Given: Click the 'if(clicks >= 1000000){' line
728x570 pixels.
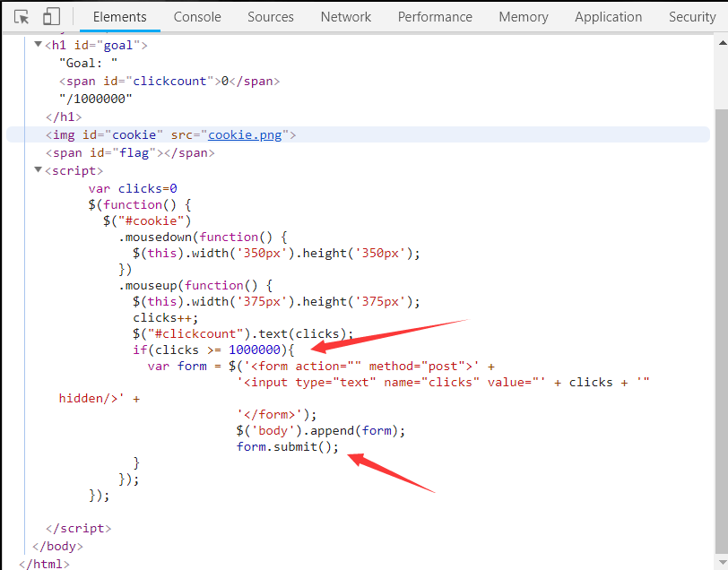Looking at the screenshot, I should tap(213, 350).
